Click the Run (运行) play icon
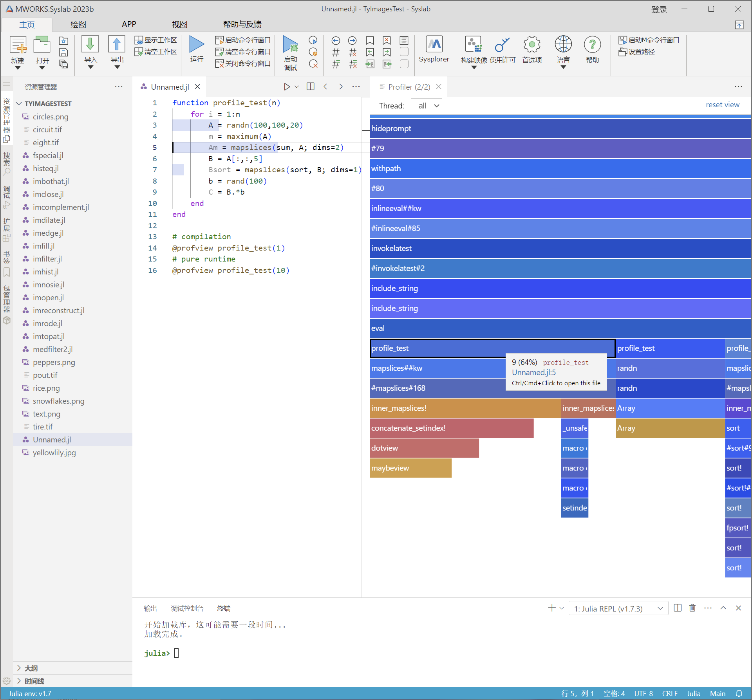Image resolution: width=752 pixels, height=700 pixels. (197, 44)
